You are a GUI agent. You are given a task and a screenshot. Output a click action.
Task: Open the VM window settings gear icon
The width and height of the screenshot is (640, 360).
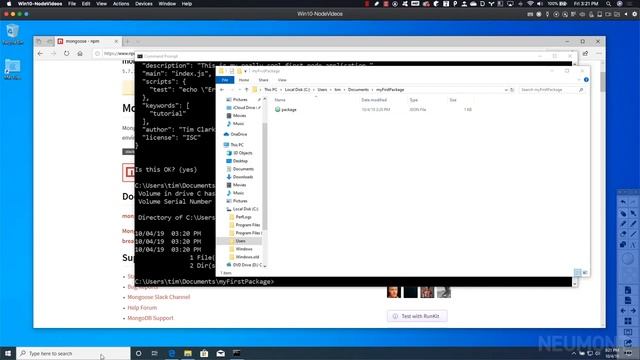pyautogui.click(x=635, y=14)
